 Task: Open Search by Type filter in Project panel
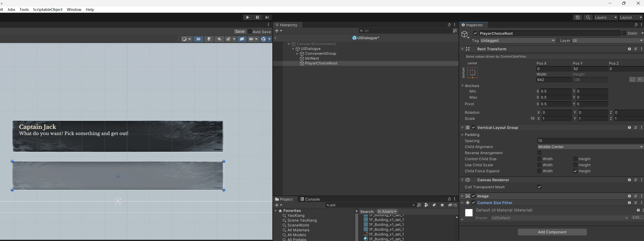(426, 205)
